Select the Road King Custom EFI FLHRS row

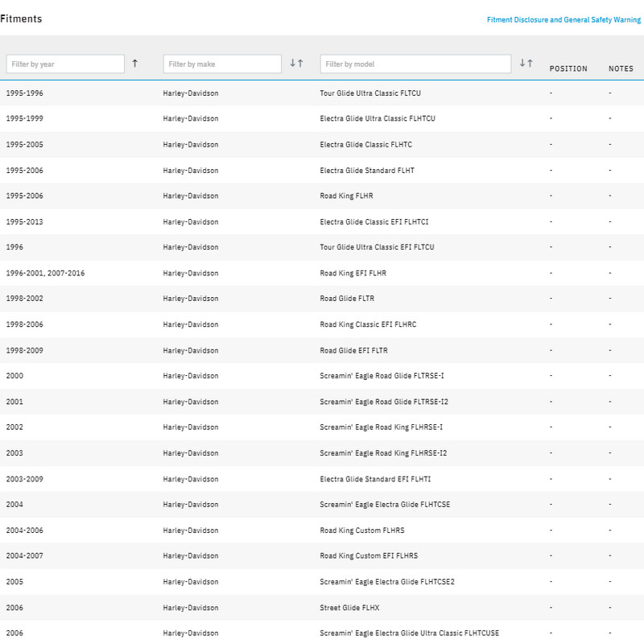[369, 556]
